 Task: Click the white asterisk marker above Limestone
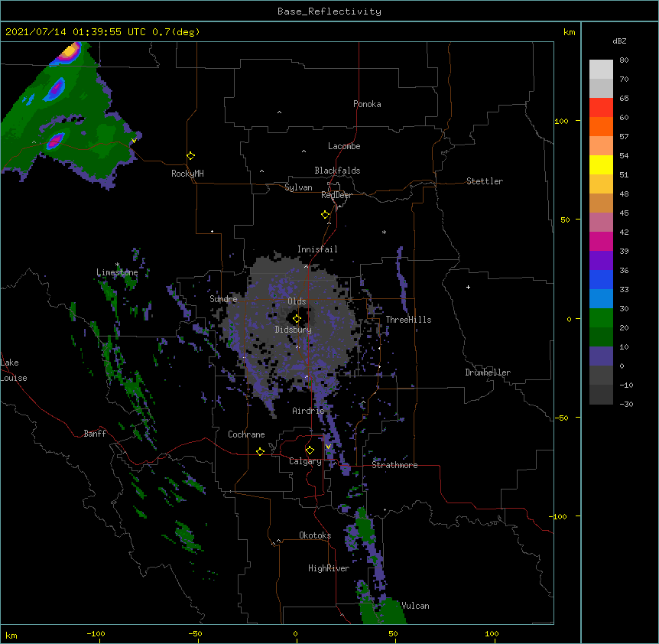pos(117,265)
